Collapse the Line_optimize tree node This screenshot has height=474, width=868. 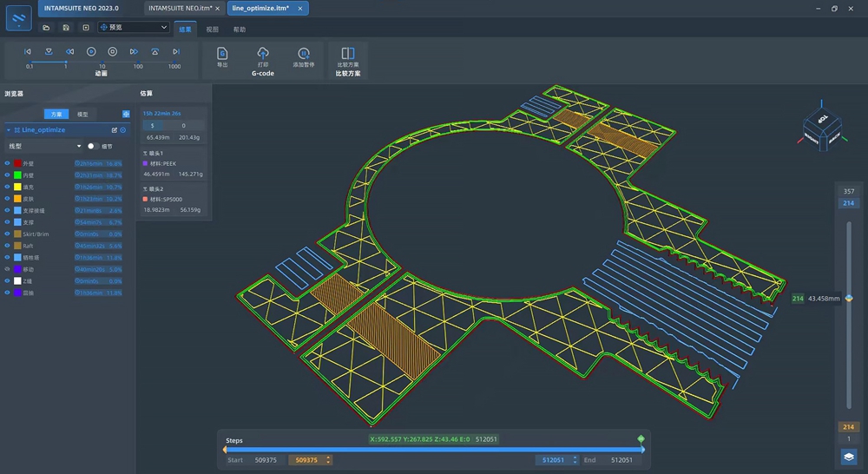click(x=9, y=130)
